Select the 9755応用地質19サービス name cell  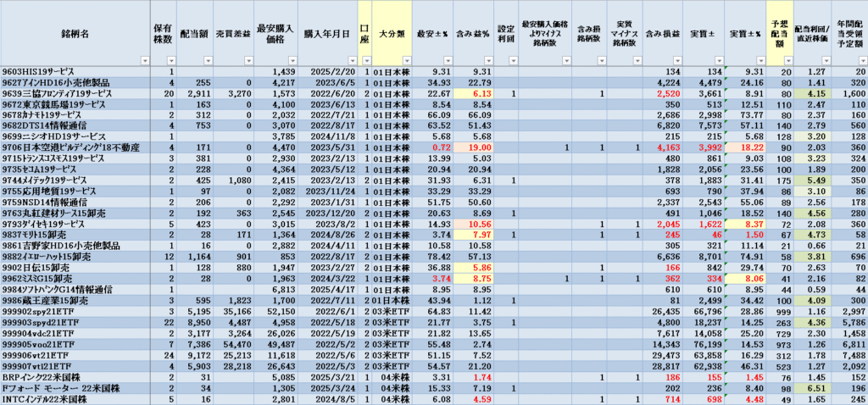[75, 191]
